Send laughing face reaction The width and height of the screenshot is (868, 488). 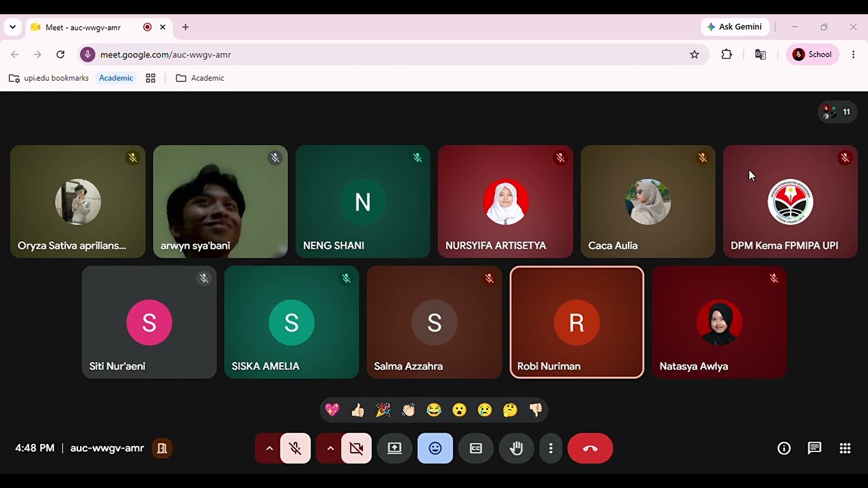pyautogui.click(x=434, y=409)
